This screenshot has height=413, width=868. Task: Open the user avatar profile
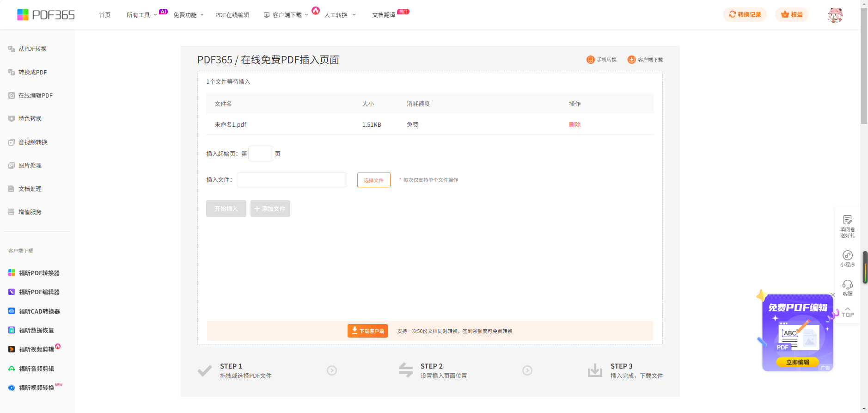835,15
